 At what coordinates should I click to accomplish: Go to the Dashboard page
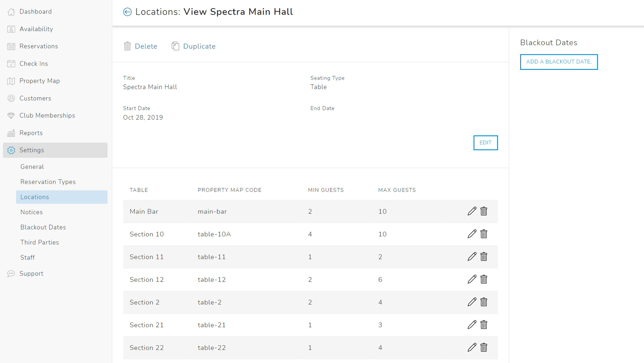pyautogui.click(x=35, y=12)
